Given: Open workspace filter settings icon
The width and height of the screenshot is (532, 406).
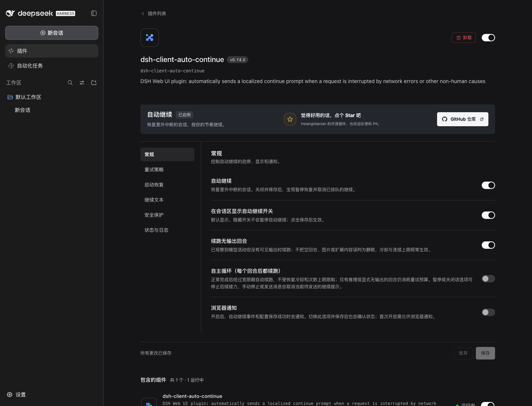Looking at the screenshot, I should pos(82,83).
